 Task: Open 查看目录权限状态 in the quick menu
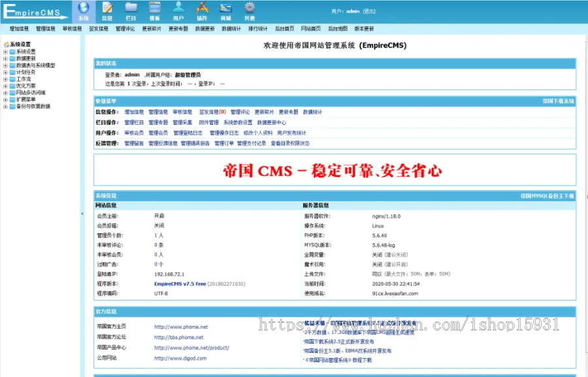pyautogui.click(x=290, y=143)
